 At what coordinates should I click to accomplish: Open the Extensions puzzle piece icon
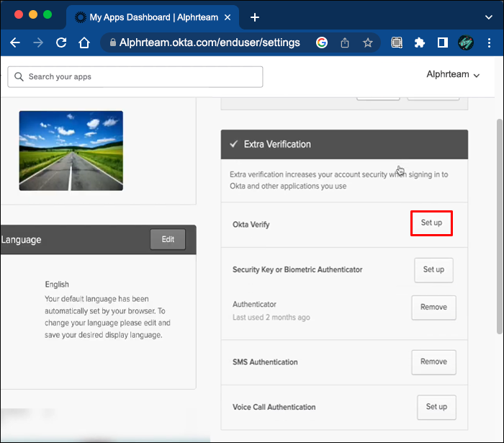(x=420, y=43)
